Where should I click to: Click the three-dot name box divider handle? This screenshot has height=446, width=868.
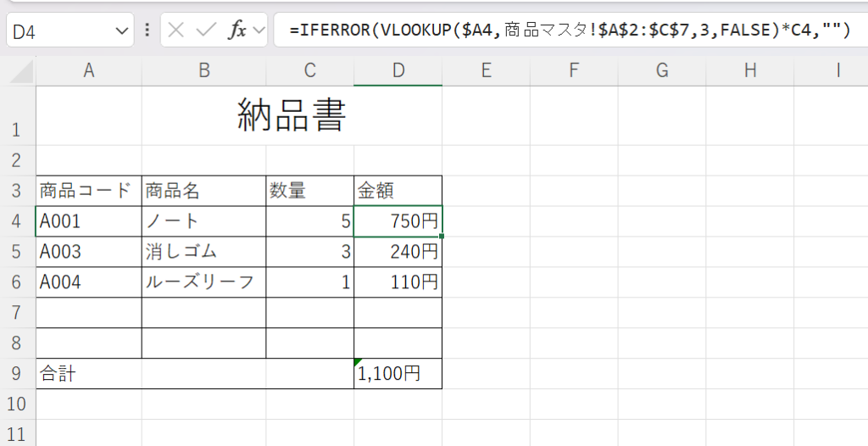pyautogui.click(x=147, y=30)
